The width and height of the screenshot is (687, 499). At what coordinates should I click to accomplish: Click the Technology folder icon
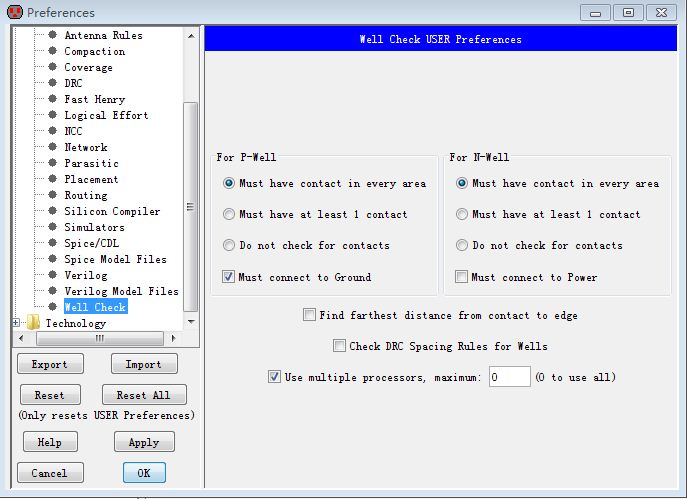pos(33,323)
